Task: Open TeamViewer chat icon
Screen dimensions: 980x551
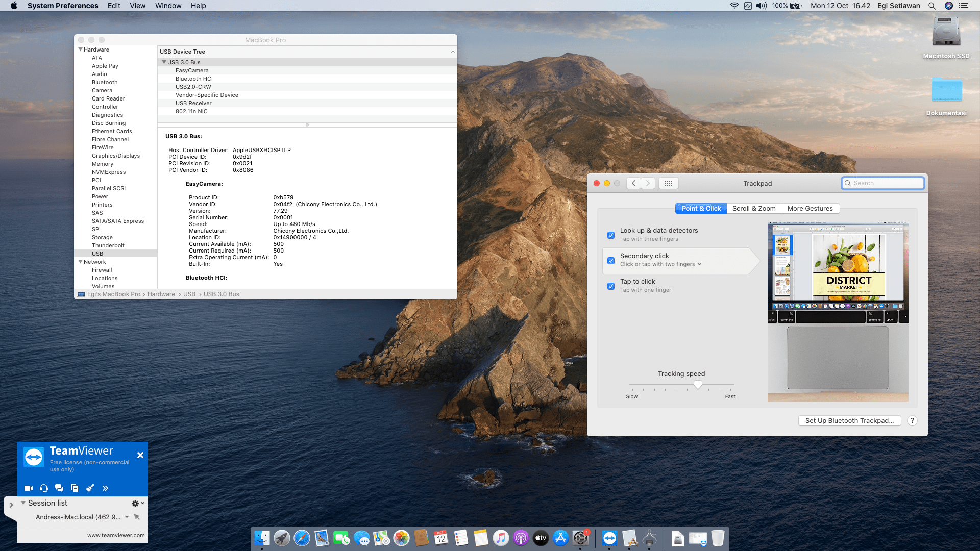Action: (x=59, y=488)
